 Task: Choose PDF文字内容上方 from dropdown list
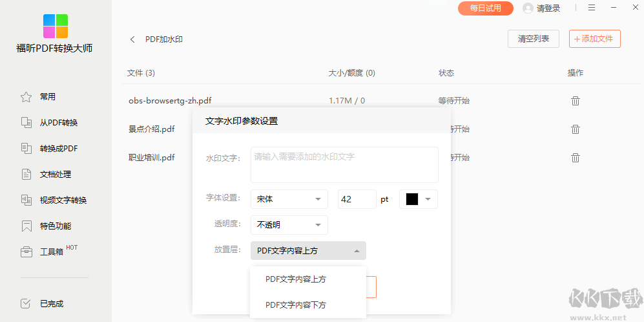(x=296, y=279)
